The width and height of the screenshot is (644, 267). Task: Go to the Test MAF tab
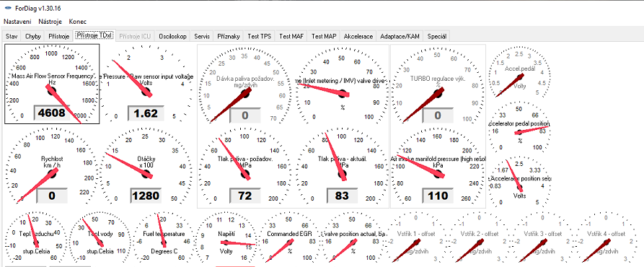coord(291,36)
